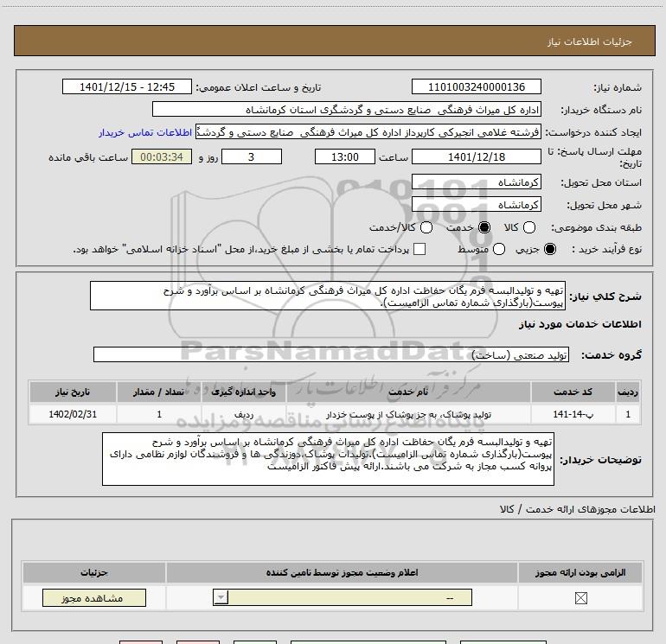Click the مشاهده مجوز button
666x644 pixels.
point(94,597)
